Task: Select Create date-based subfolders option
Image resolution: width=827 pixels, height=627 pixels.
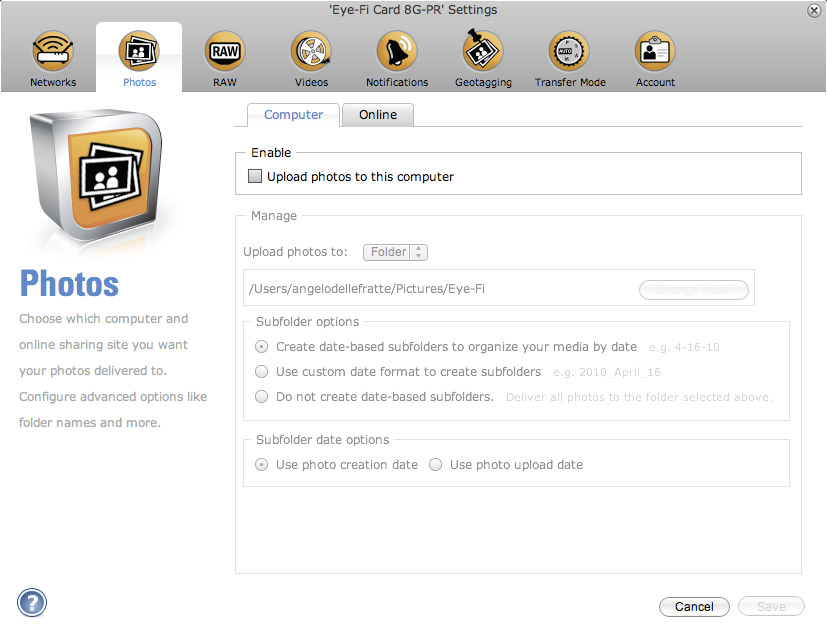Action: (x=262, y=346)
